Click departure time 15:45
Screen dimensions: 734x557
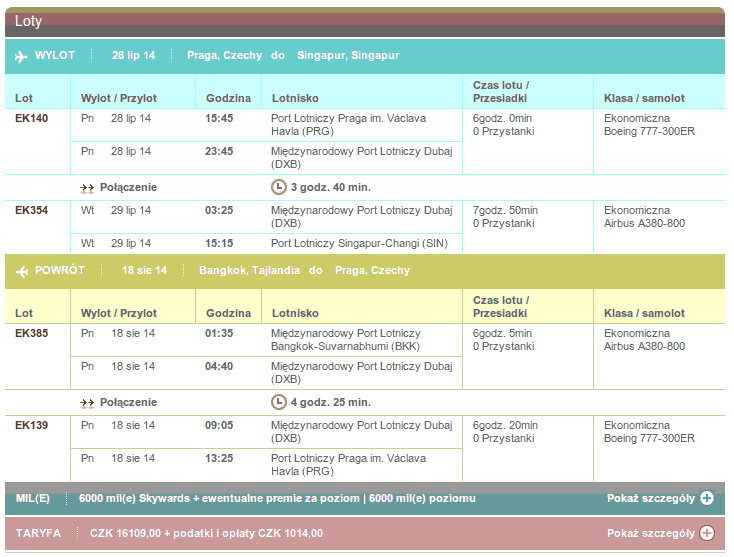click(x=219, y=118)
